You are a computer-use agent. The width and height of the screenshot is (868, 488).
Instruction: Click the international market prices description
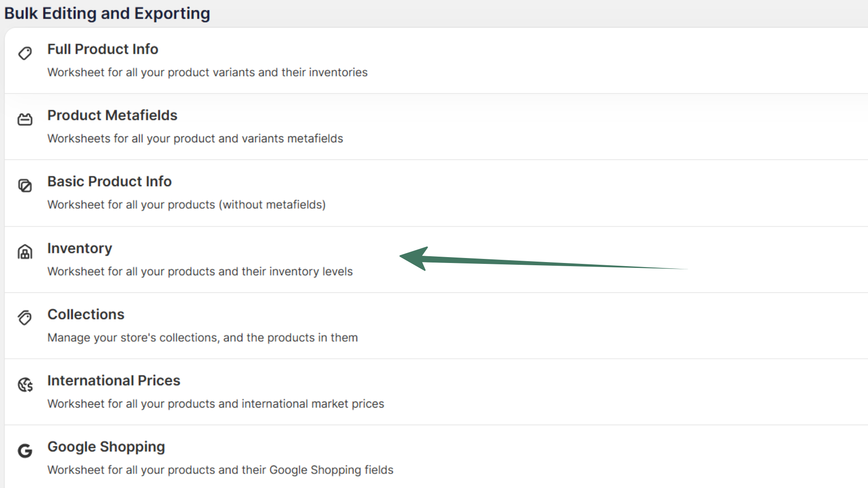pos(216,404)
